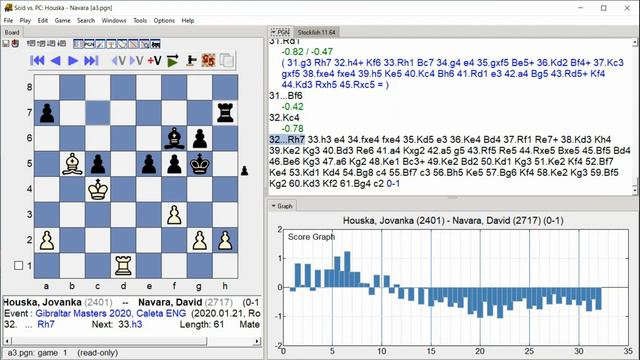This screenshot has width=640, height=360.
Task: Click the white bishop on b5
Action: [x=73, y=164]
